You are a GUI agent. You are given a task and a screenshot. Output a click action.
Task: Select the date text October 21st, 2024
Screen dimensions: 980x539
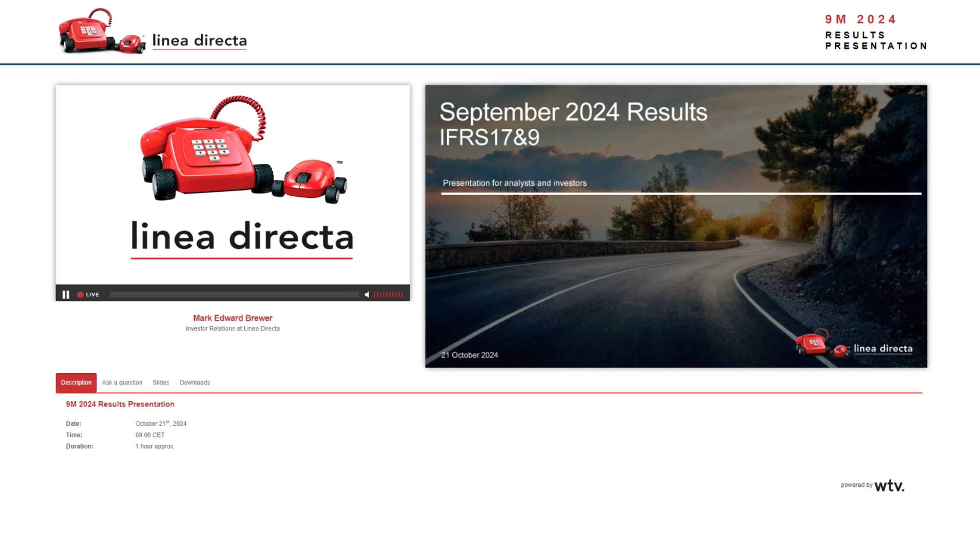pos(161,423)
